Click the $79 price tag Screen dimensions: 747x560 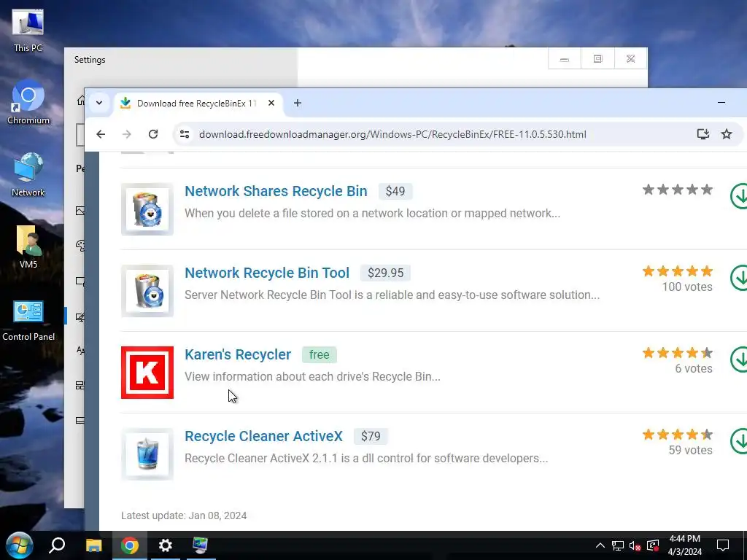tap(371, 436)
